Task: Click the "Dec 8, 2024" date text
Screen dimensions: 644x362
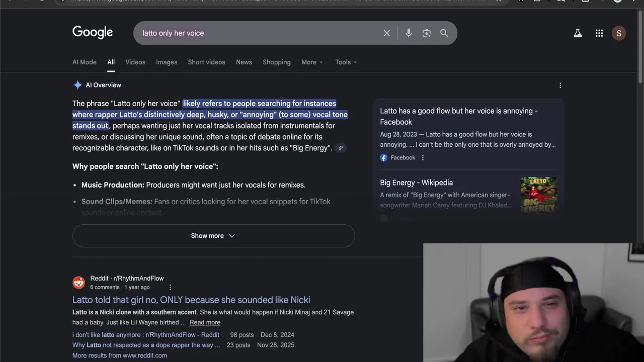Action: (277, 335)
